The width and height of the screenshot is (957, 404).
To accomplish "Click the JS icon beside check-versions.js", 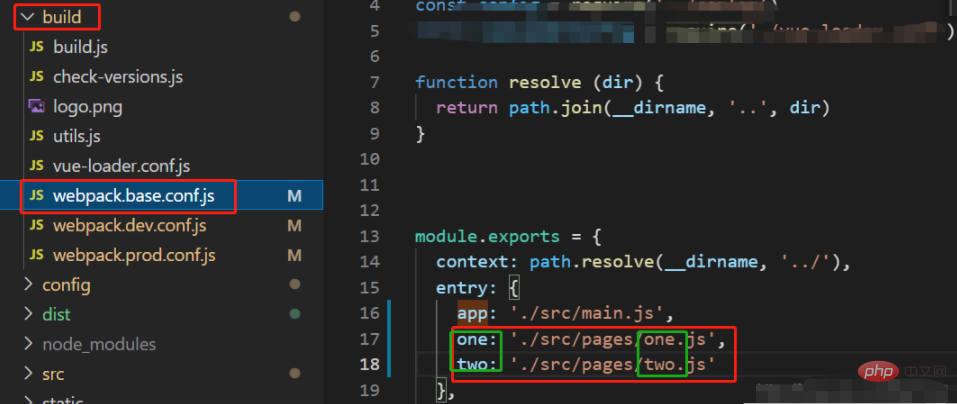I will [37, 77].
